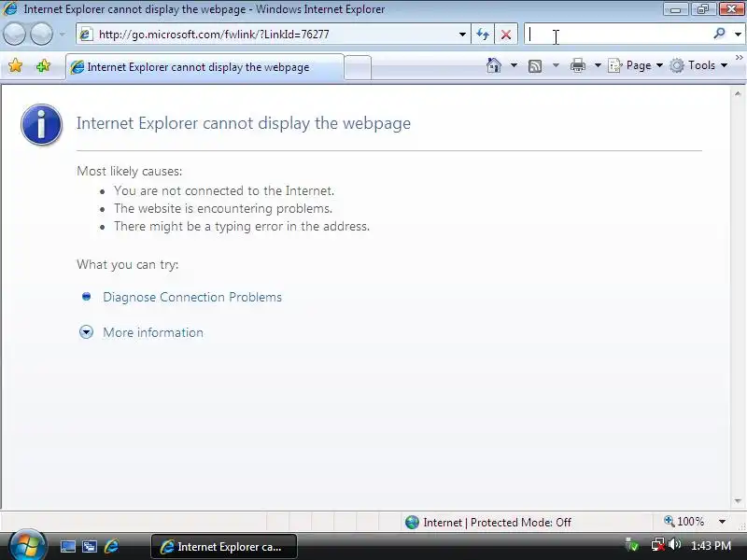Restore down the Internet Explorer window
Screen dimensions: 747x560
(703, 9)
